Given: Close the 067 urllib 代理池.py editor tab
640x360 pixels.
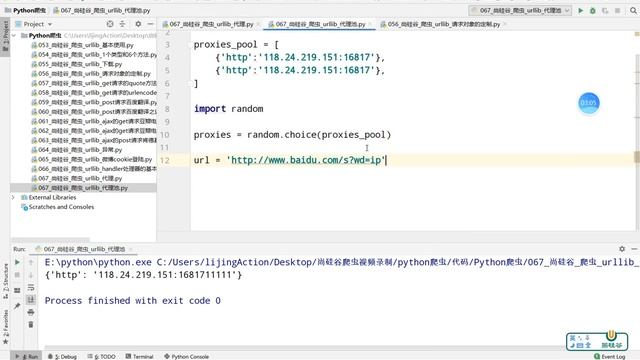Looking at the screenshot, I should click(370, 24).
